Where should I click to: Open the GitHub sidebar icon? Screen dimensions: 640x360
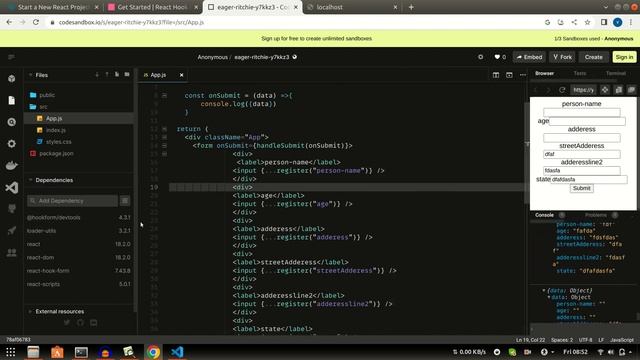pos(11,209)
